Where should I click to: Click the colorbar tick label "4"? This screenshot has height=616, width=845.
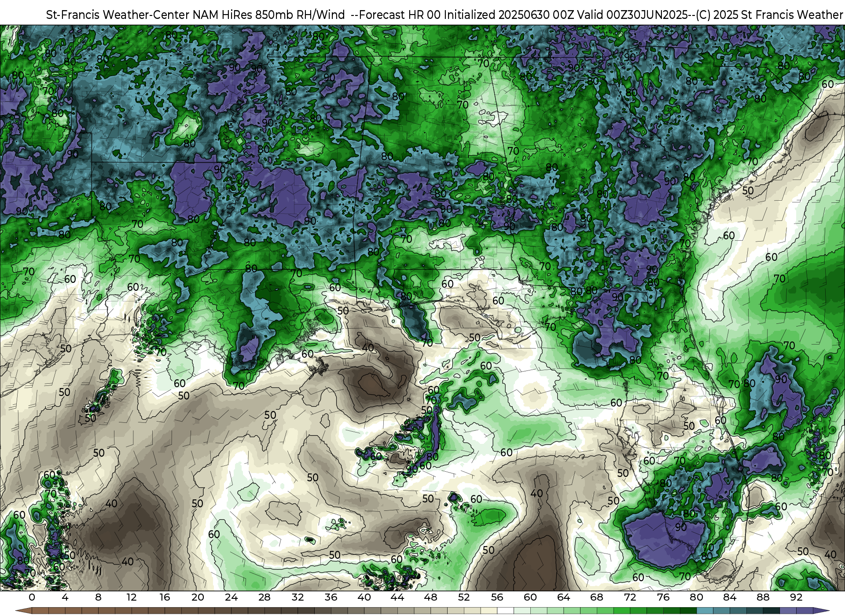click(65, 598)
